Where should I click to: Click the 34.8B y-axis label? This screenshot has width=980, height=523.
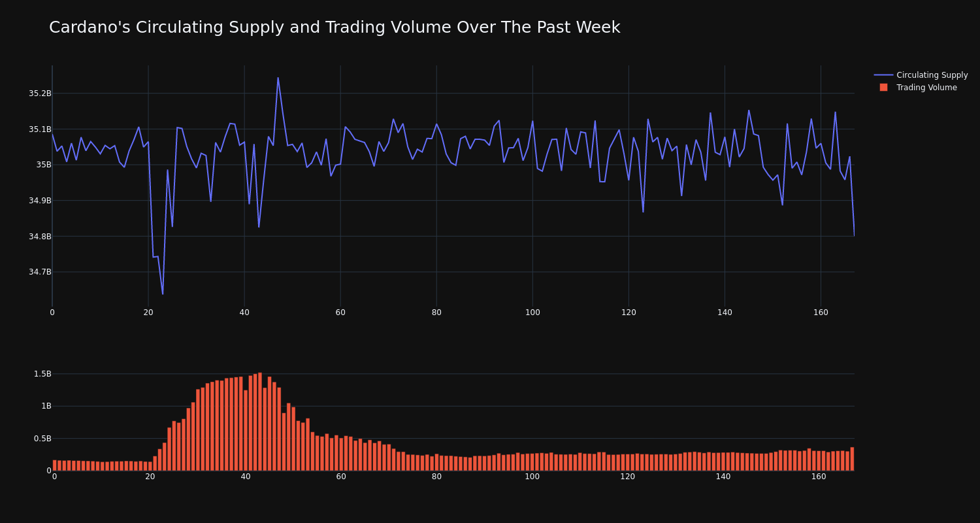tap(40, 237)
